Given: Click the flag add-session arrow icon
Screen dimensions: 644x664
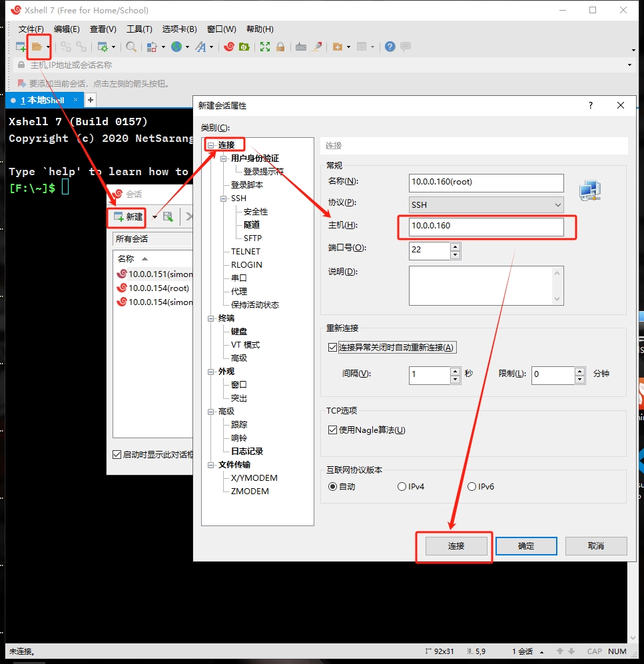Looking at the screenshot, I should click(21, 83).
